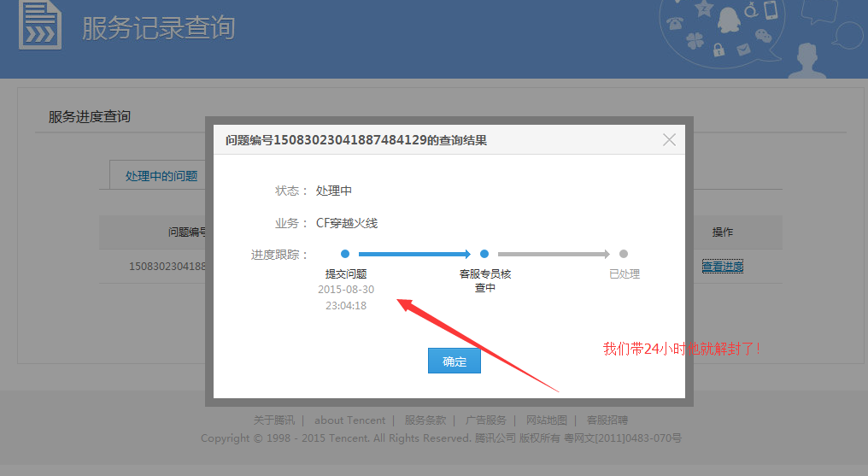Select the 客服专员核查中 progress dot
The width and height of the screenshot is (868, 476).
[x=484, y=254]
